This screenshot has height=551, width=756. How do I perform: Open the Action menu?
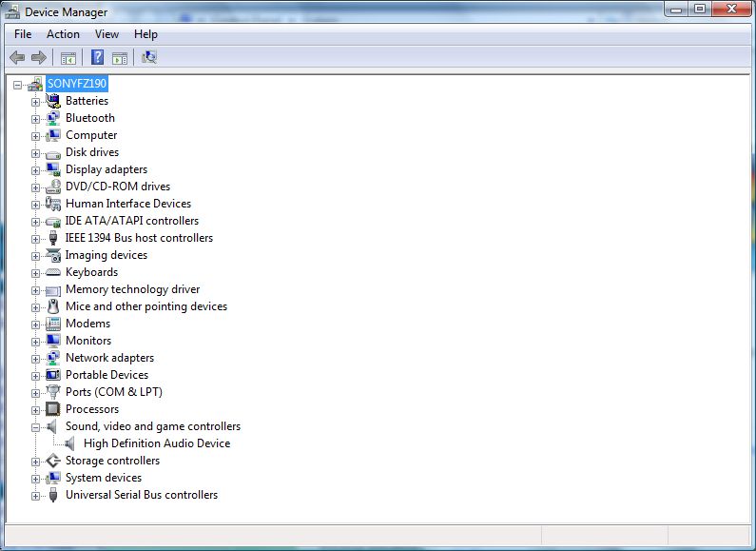pyautogui.click(x=63, y=34)
